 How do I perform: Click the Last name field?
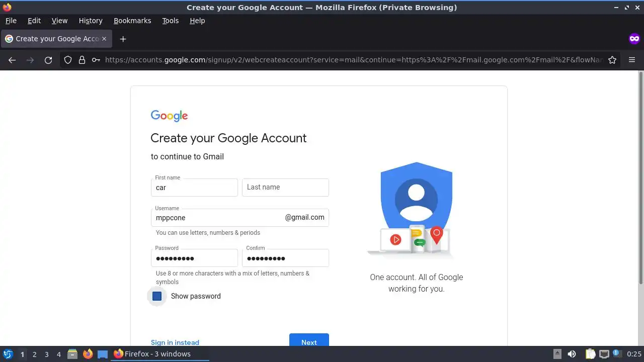(x=285, y=188)
